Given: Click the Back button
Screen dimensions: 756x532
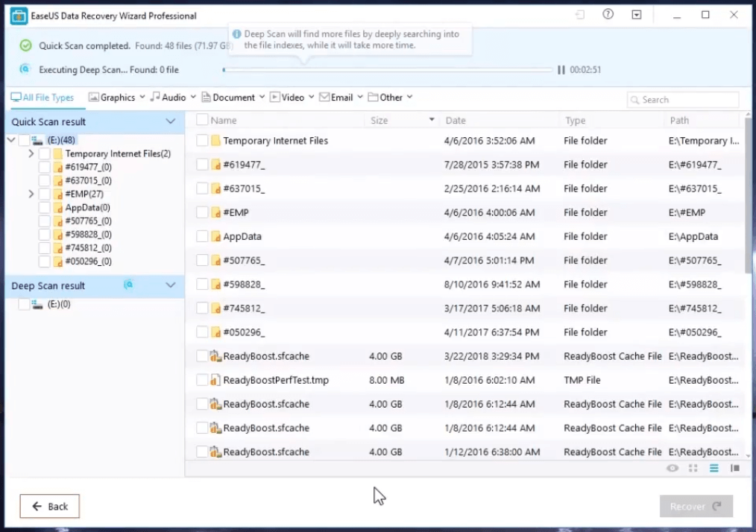Looking at the screenshot, I should tap(49, 507).
